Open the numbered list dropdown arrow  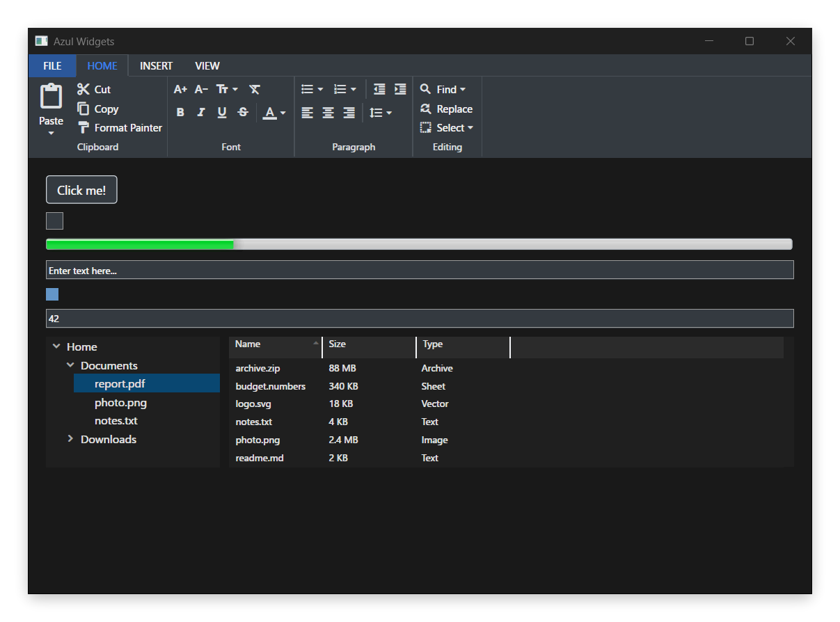353,89
